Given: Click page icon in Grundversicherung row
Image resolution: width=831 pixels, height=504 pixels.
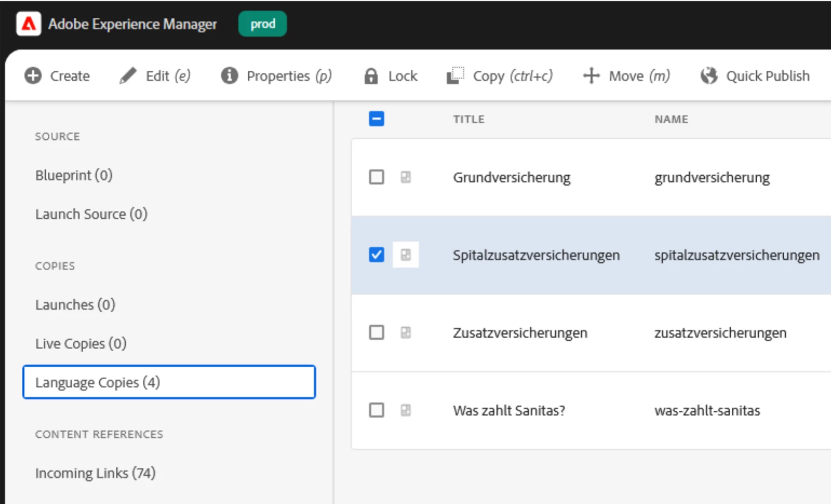Looking at the screenshot, I should 405,177.
